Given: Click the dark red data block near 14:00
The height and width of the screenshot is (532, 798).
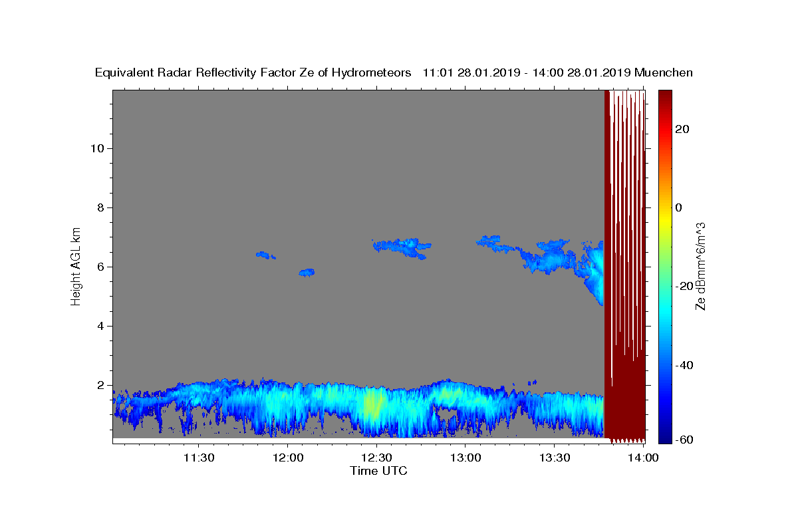Looking at the screenshot, I should pos(624,266).
